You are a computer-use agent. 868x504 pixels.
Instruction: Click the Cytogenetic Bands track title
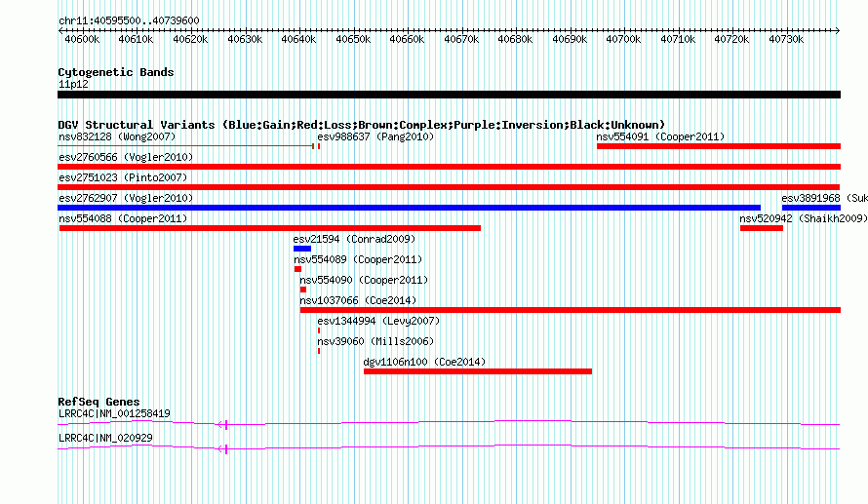coord(116,72)
